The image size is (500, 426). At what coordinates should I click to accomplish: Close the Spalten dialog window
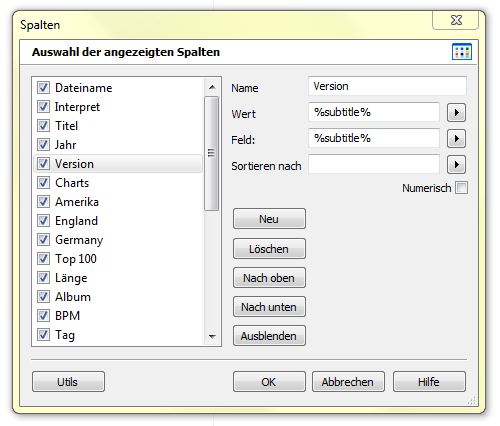[456, 20]
